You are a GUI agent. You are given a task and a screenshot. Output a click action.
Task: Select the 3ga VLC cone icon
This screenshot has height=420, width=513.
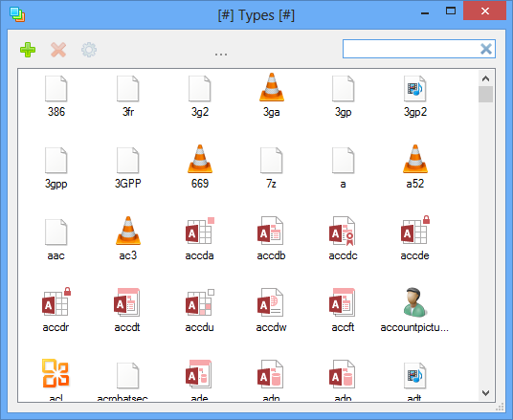click(272, 87)
